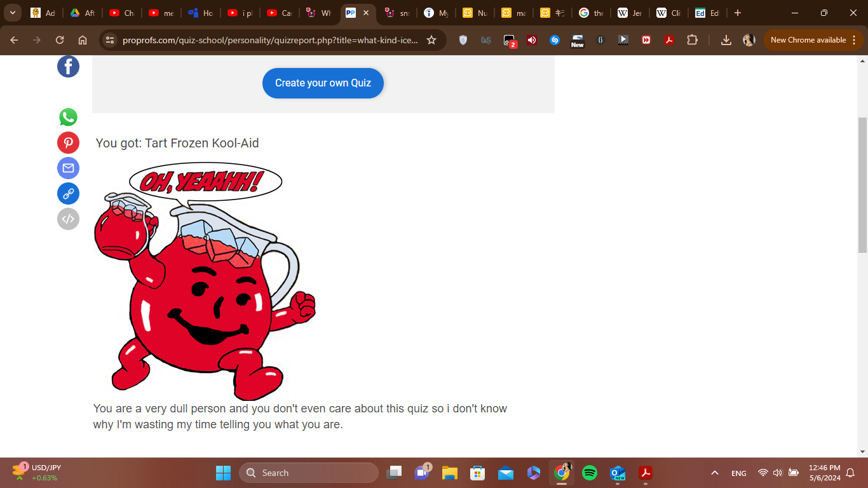Open Chrome downloads
The height and width of the screenshot is (488, 868).
pyautogui.click(x=726, y=40)
